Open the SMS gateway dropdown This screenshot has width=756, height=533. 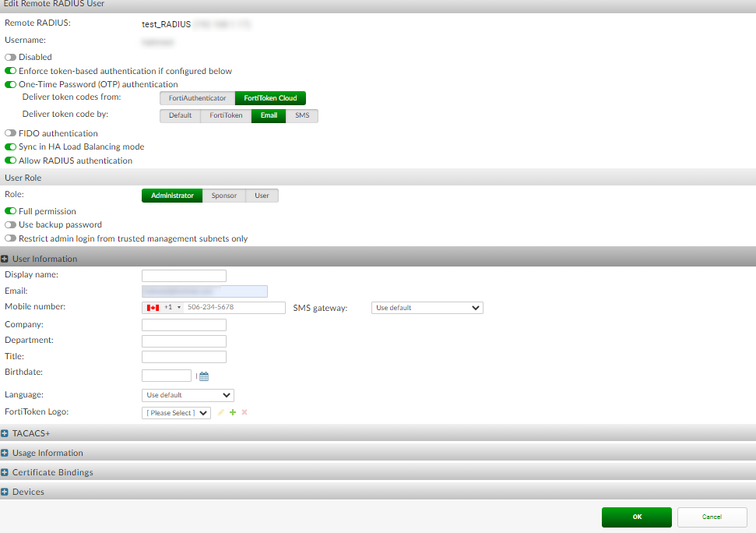pos(427,307)
